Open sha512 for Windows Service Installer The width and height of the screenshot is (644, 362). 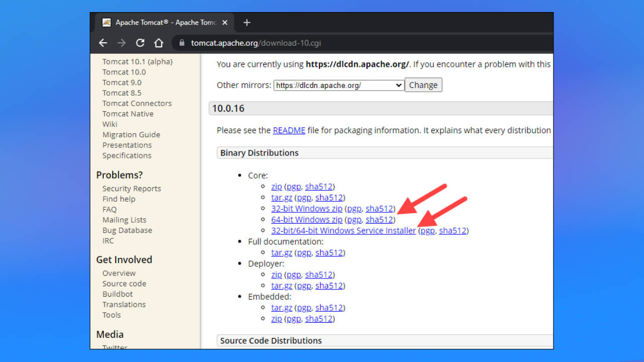pos(453,231)
